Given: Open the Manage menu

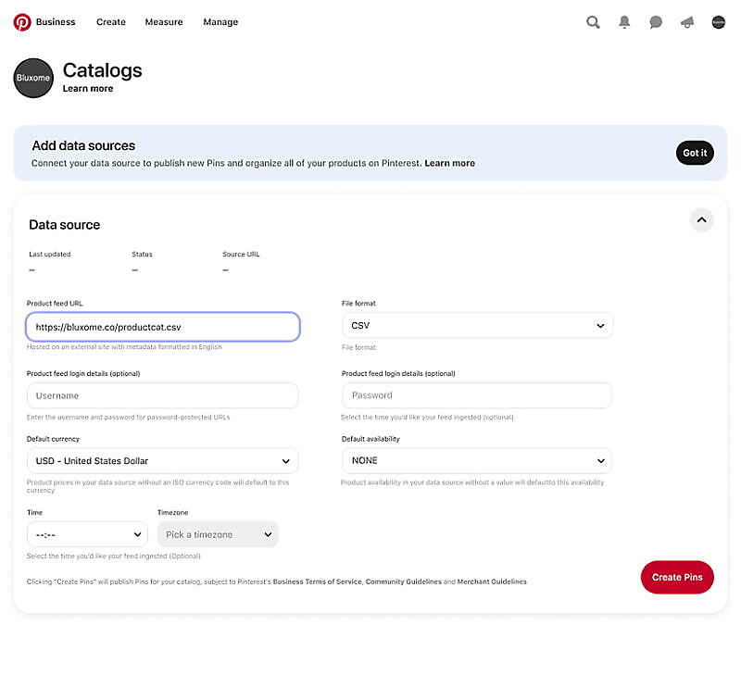Looking at the screenshot, I should tap(220, 22).
